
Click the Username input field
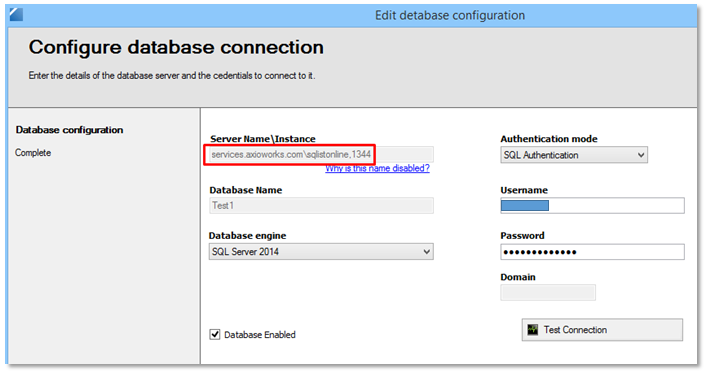[592, 206]
